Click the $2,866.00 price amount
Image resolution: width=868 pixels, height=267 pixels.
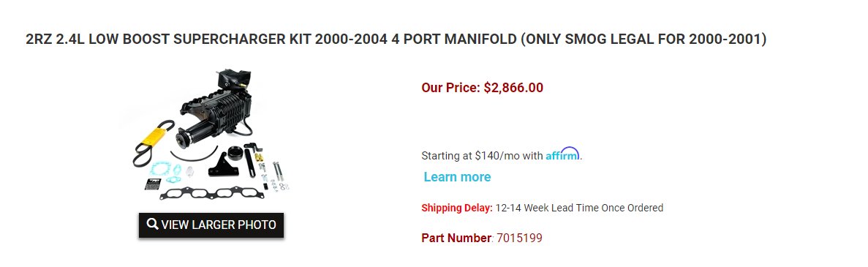tap(513, 88)
